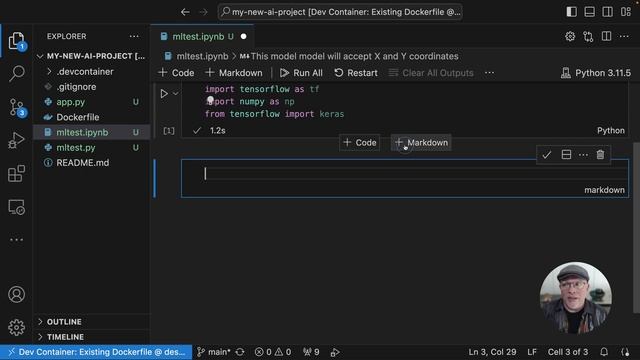Open the Customize Layout icon

626,12
